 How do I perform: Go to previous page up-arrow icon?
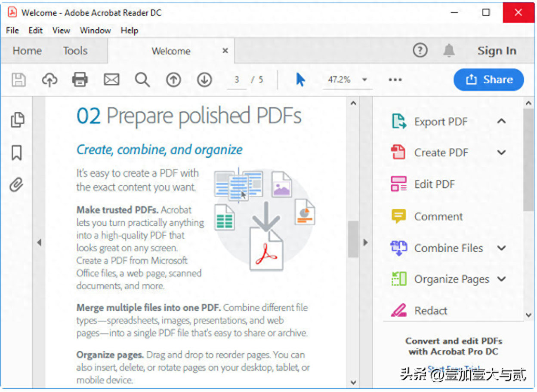click(173, 80)
